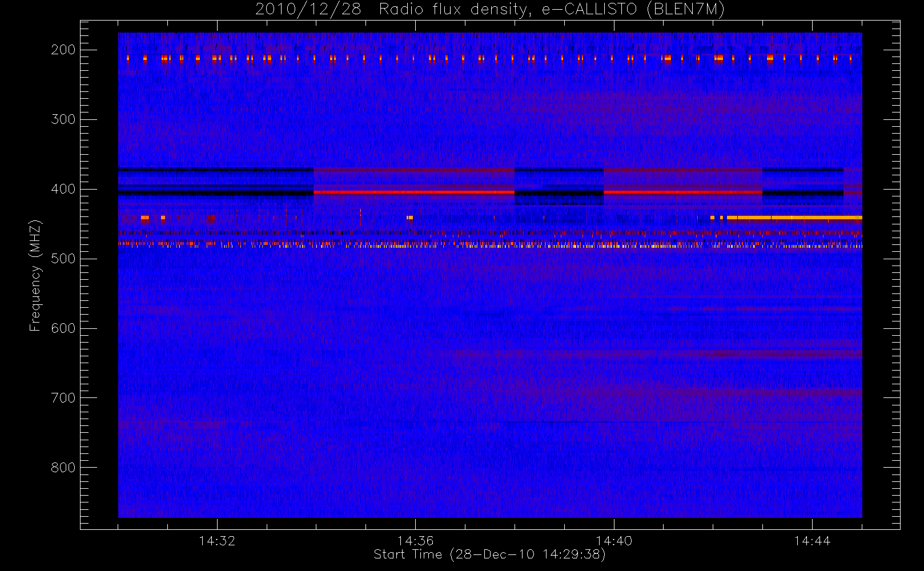
Task: Select the 400 frequency tick label
Action: point(63,189)
